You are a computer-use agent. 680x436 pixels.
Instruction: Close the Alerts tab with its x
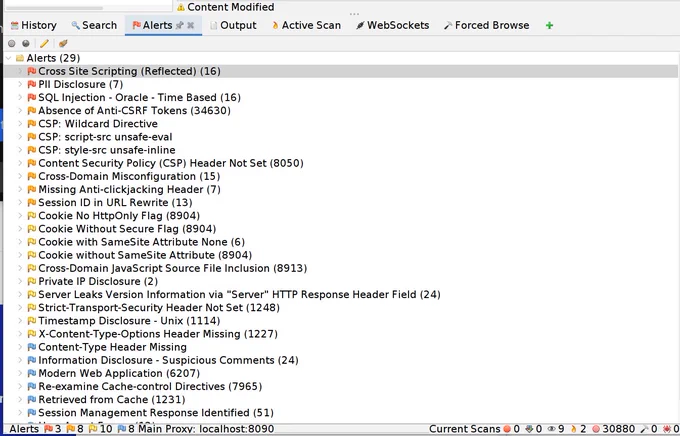pos(190,26)
